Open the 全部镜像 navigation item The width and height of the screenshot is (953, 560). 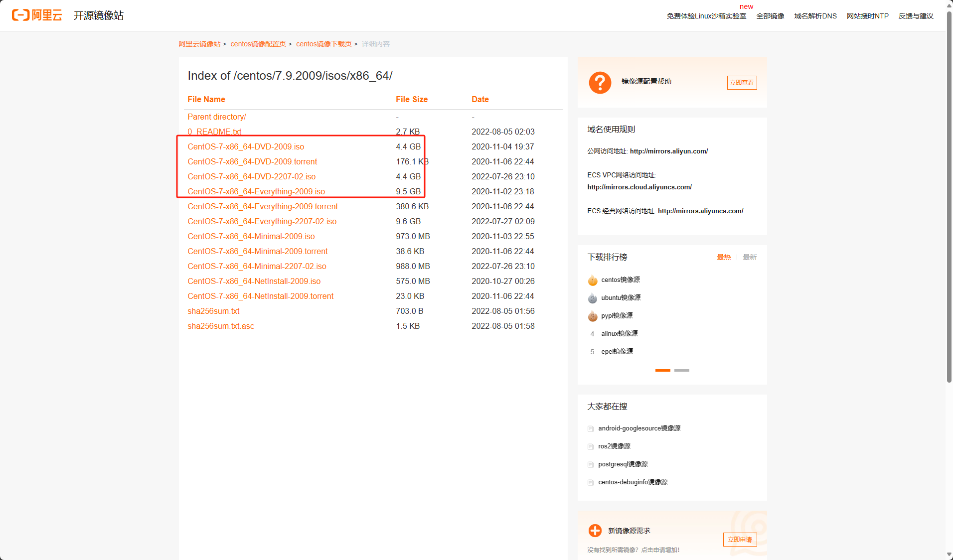click(770, 16)
